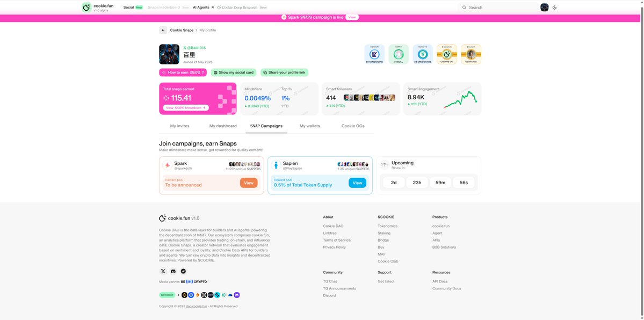The image size is (644, 320).
Task: Click the Sapien unique SNAPPERS avatars
Action: [x=353, y=164]
